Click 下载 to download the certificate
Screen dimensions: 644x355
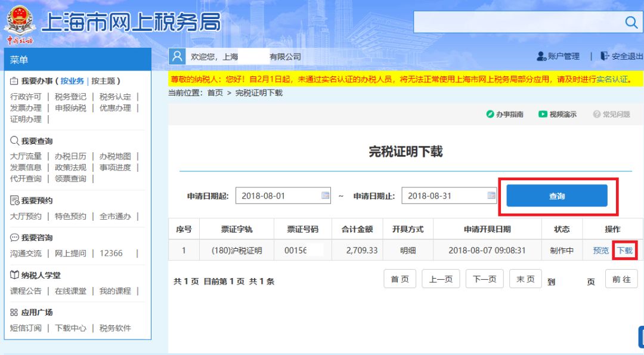tap(625, 250)
